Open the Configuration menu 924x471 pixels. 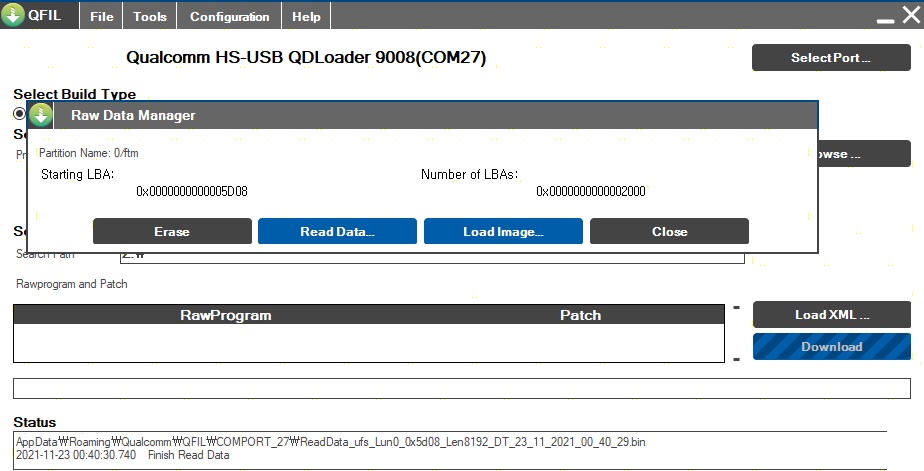point(229,17)
